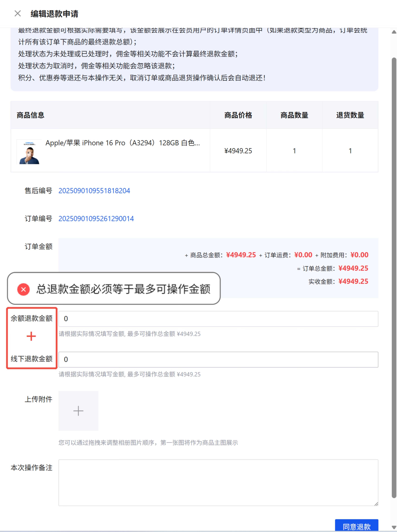
Task: Select the 余额退款金额 input field
Action: (216, 318)
